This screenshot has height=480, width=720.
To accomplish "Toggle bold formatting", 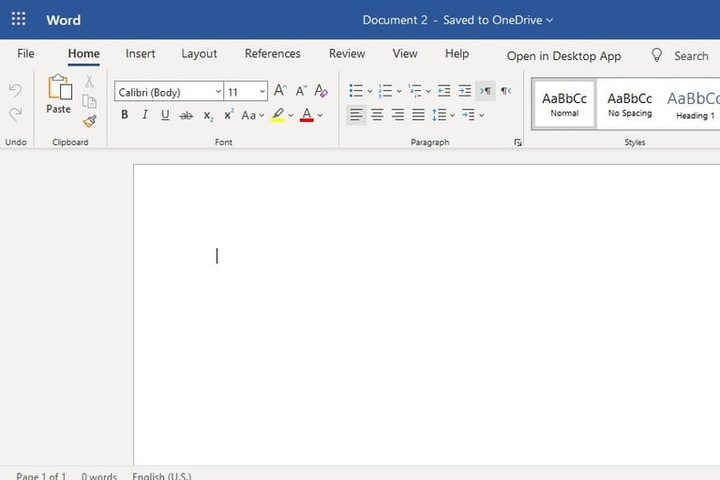I will pyautogui.click(x=124, y=115).
